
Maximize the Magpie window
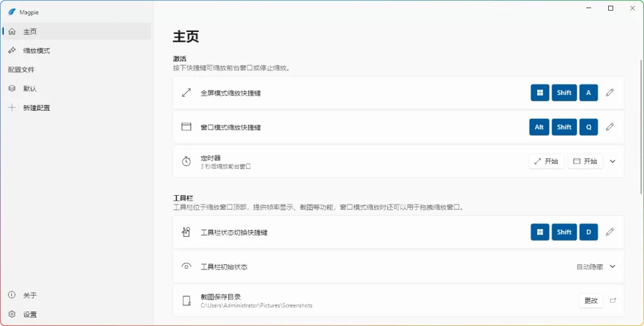point(611,8)
